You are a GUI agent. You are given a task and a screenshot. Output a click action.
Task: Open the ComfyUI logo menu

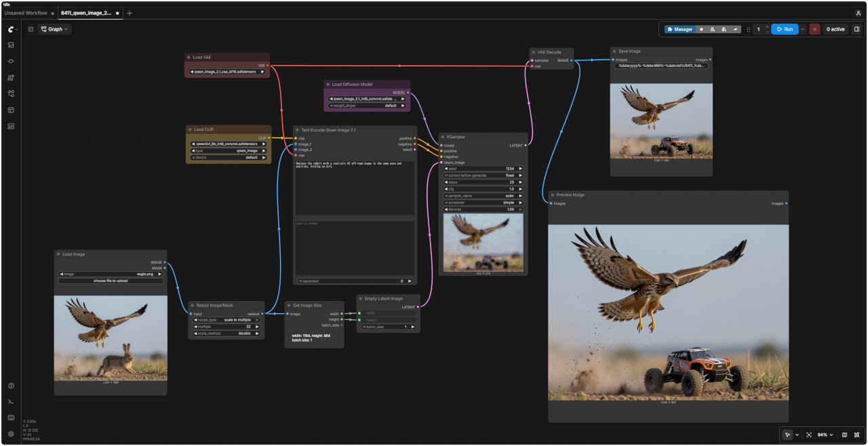(11, 29)
